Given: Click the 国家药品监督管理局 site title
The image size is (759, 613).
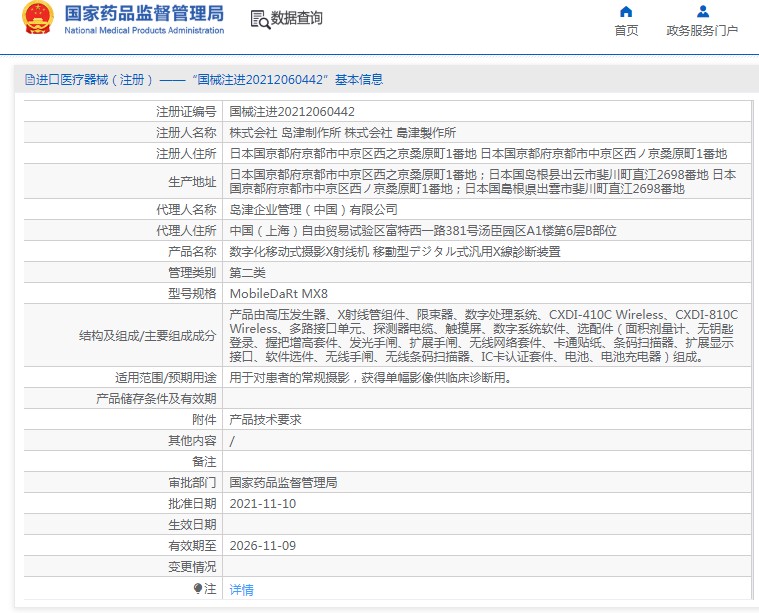Looking at the screenshot, I should tap(144, 14).
